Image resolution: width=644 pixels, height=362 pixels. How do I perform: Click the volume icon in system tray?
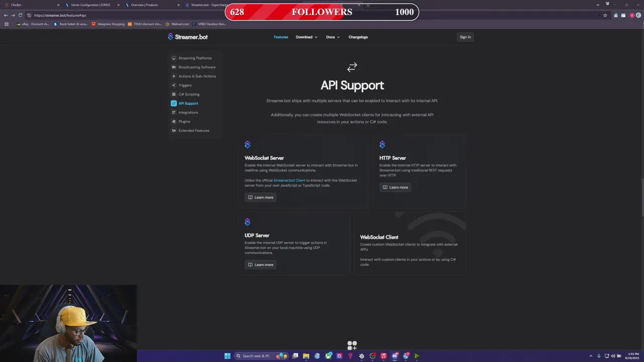tap(614, 356)
